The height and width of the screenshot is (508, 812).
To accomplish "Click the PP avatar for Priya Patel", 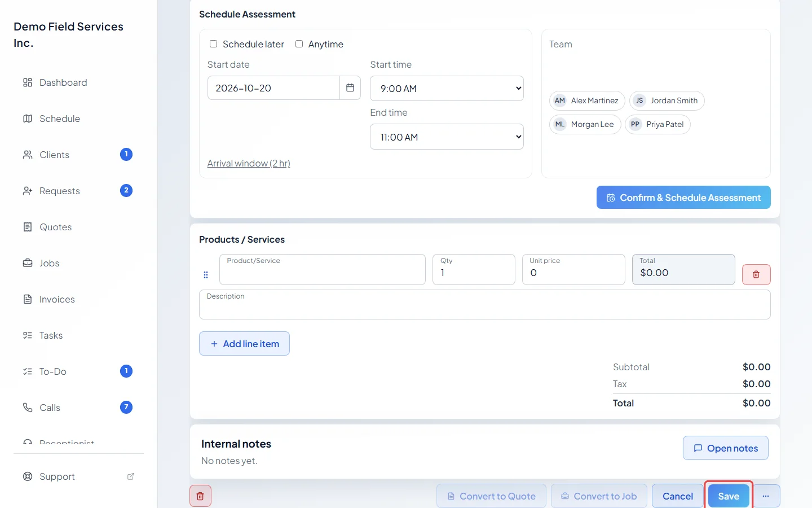I will tap(636, 124).
